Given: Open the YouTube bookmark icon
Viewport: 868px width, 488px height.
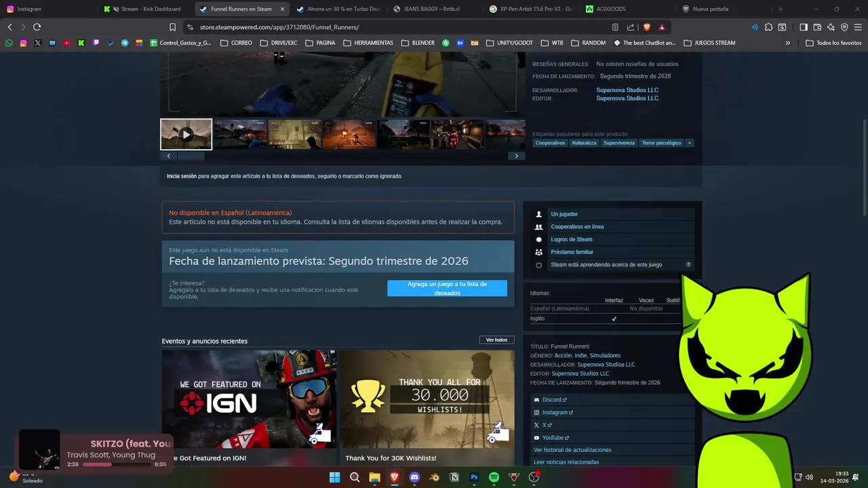Looking at the screenshot, I should [66, 43].
